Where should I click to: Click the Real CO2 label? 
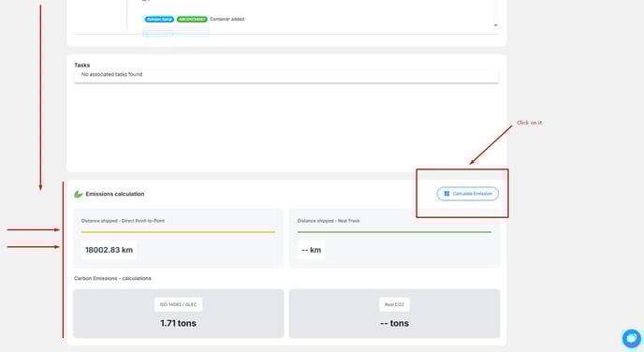point(394,304)
